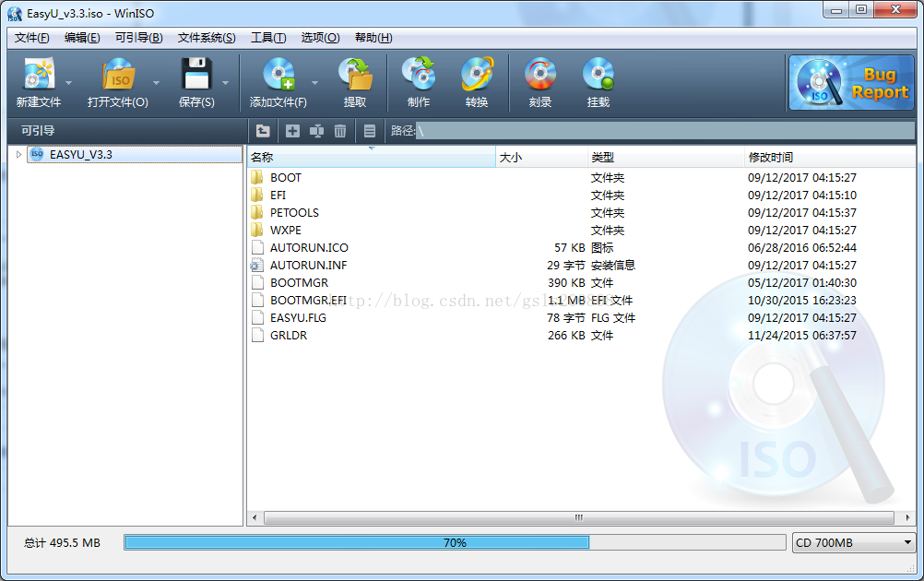Click the rename icon in path bar
The image size is (924, 581).
(316, 131)
